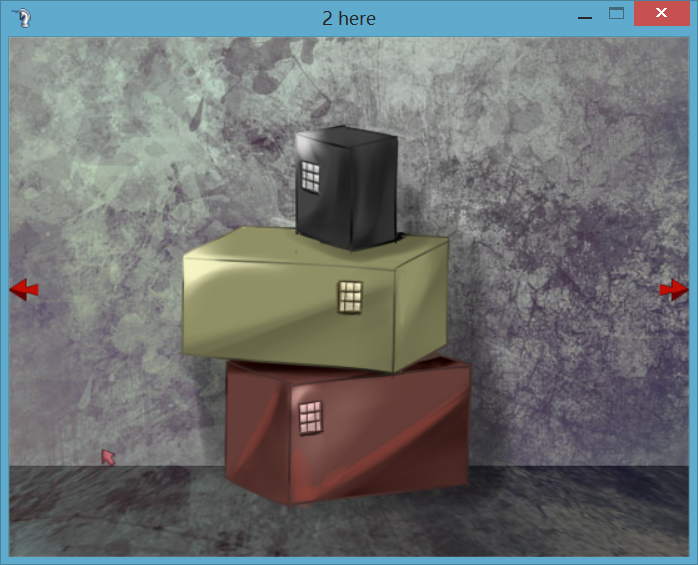The height and width of the screenshot is (565, 698).
Task: Select the red bottom box
Action: pyautogui.click(x=348, y=431)
